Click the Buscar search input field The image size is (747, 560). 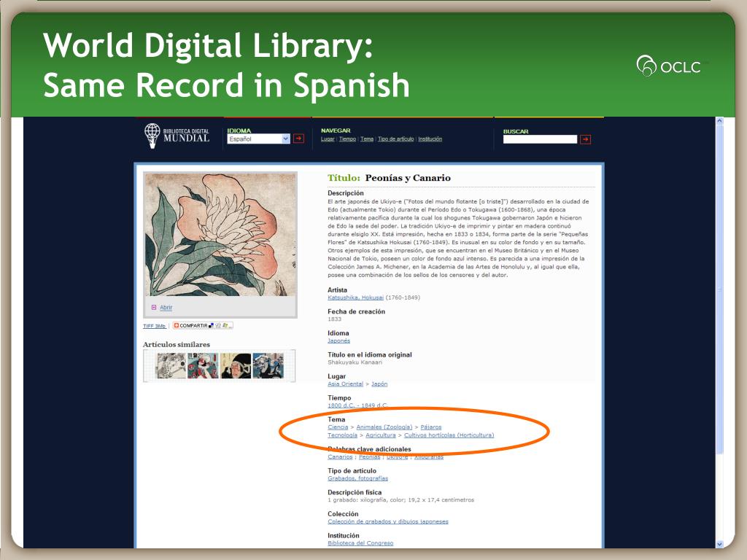[540, 139]
